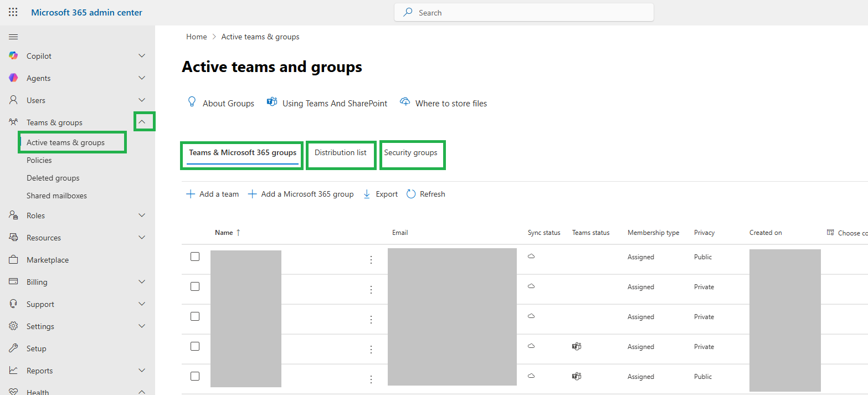
Task: Expand the Resources section chevron
Action: tap(142, 237)
